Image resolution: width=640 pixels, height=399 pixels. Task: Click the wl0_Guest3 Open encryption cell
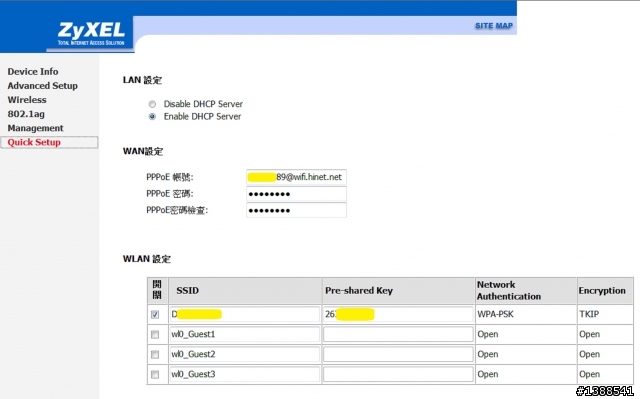pyautogui.click(x=605, y=374)
